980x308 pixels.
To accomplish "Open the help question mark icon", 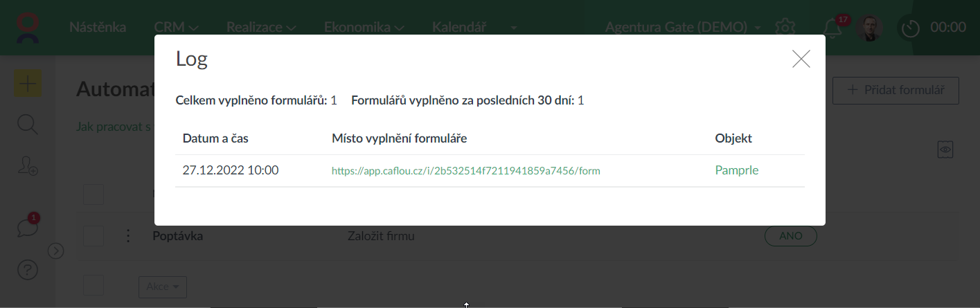I will (x=28, y=271).
